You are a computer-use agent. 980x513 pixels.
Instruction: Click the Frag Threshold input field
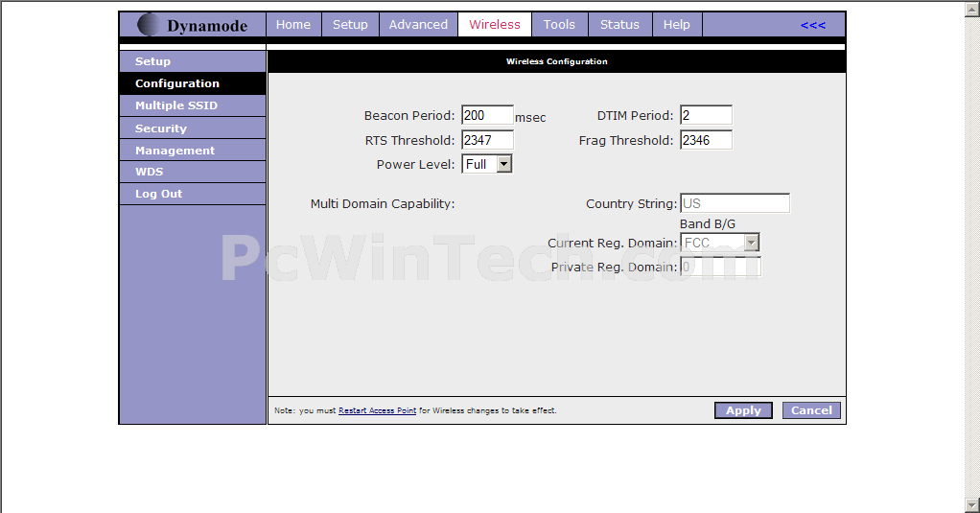pos(706,140)
